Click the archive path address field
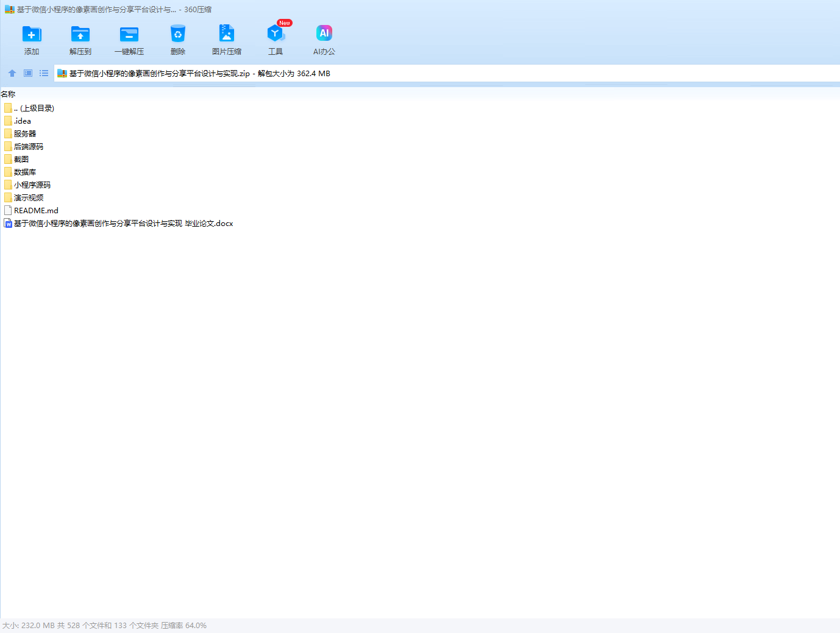 point(447,73)
